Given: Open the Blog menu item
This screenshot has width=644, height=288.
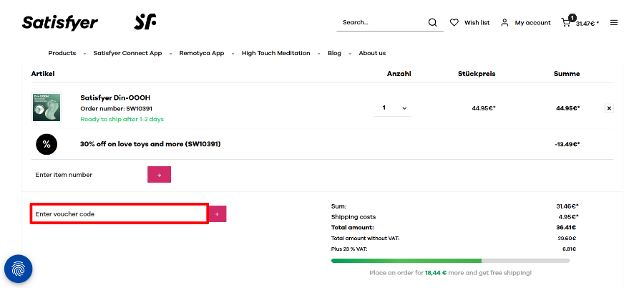Looking at the screenshot, I should coord(334,53).
